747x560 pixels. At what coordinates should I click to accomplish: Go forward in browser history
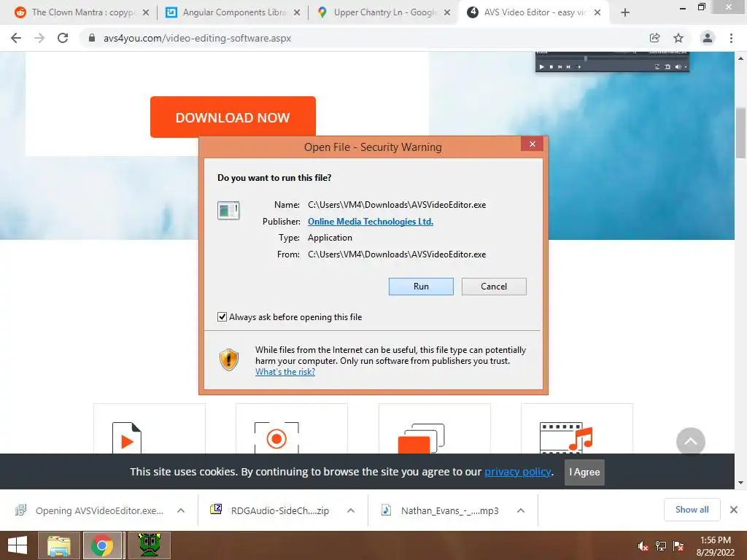click(x=39, y=38)
